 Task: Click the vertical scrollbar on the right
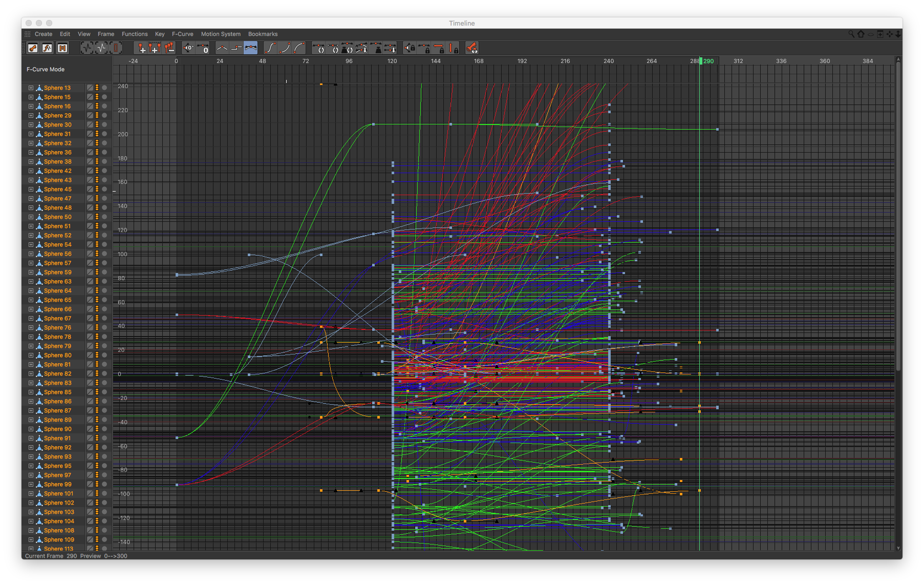coord(898,215)
